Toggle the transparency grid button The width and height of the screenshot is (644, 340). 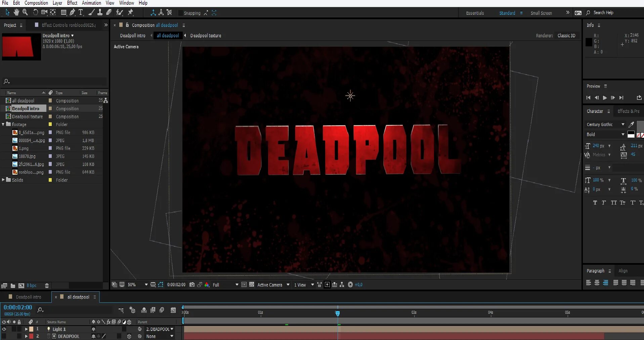pos(251,285)
